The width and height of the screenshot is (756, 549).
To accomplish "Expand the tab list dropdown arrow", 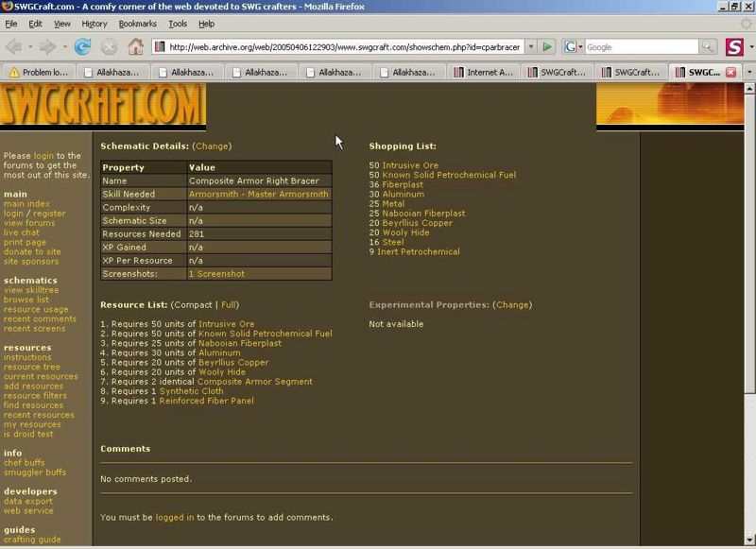I will 747,72.
